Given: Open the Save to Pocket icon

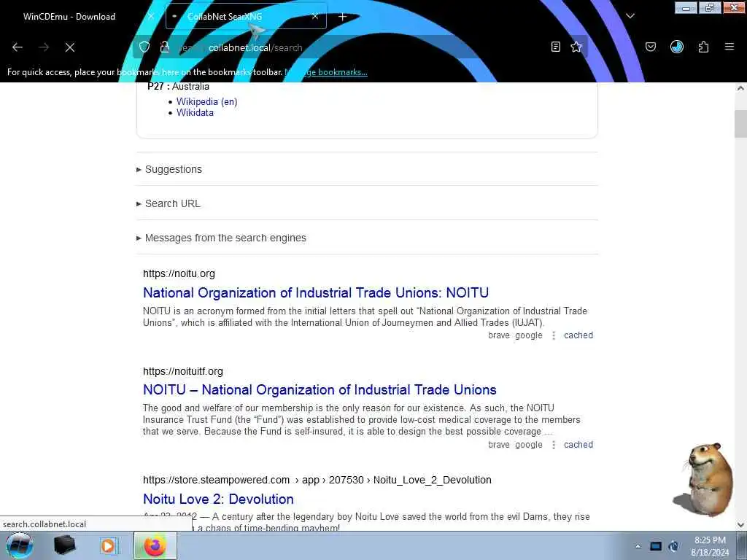Looking at the screenshot, I should [x=651, y=47].
